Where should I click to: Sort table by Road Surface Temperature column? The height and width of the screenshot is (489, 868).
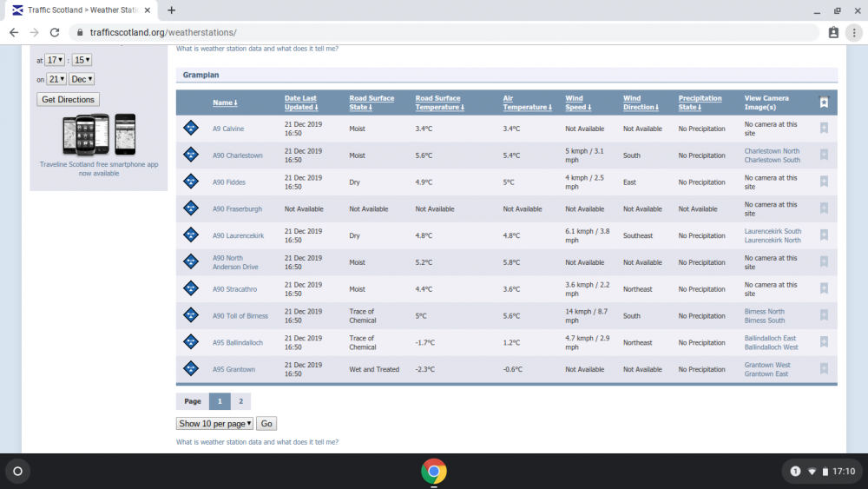(x=439, y=102)
